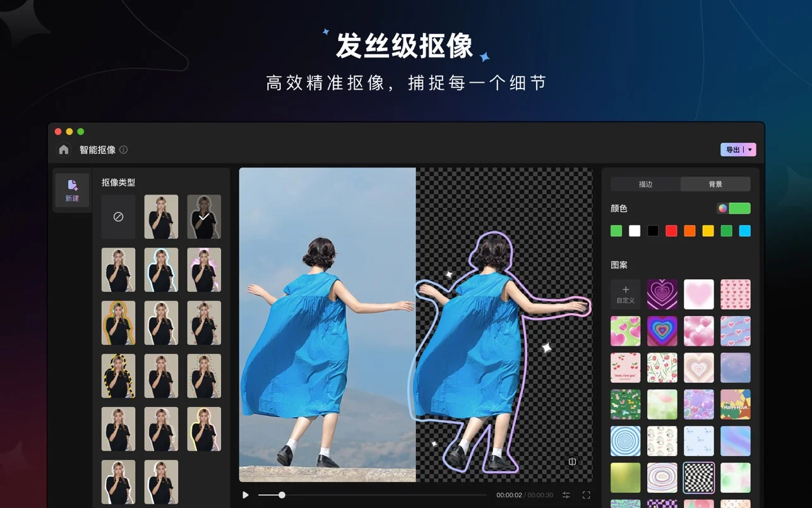Switch to the 背景 tab
The image size is (812, 508).
(715, 184)
